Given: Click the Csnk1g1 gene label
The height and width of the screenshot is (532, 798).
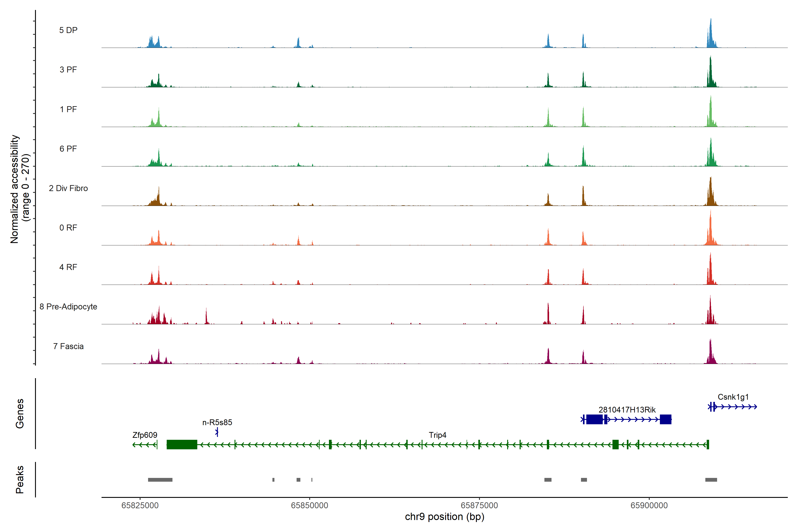Looking at the screenshot, I should tap(733, 397).
